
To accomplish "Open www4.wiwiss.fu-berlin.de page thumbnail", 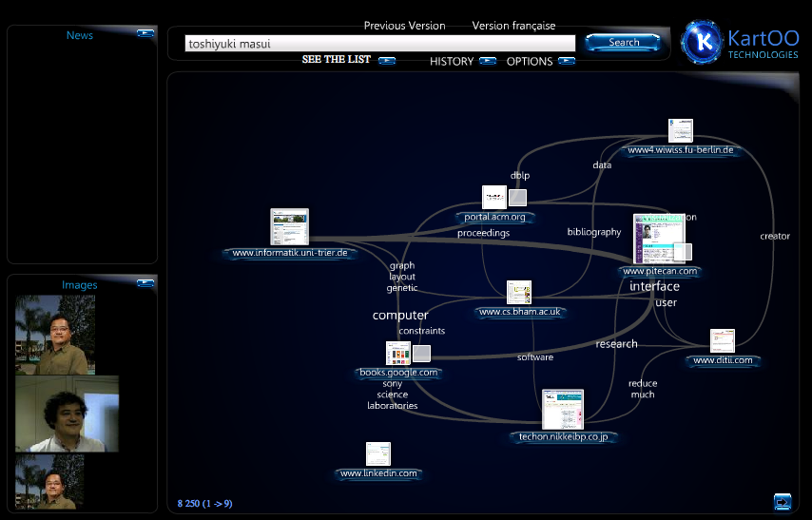I will click(x=681, y=130).
